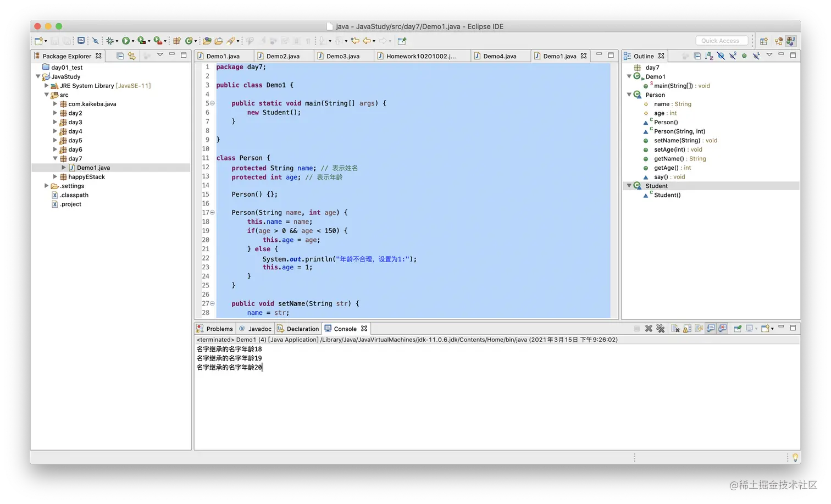
Task: Toggle Link with Editor in Package Explorer
Action: coord(131,56)
